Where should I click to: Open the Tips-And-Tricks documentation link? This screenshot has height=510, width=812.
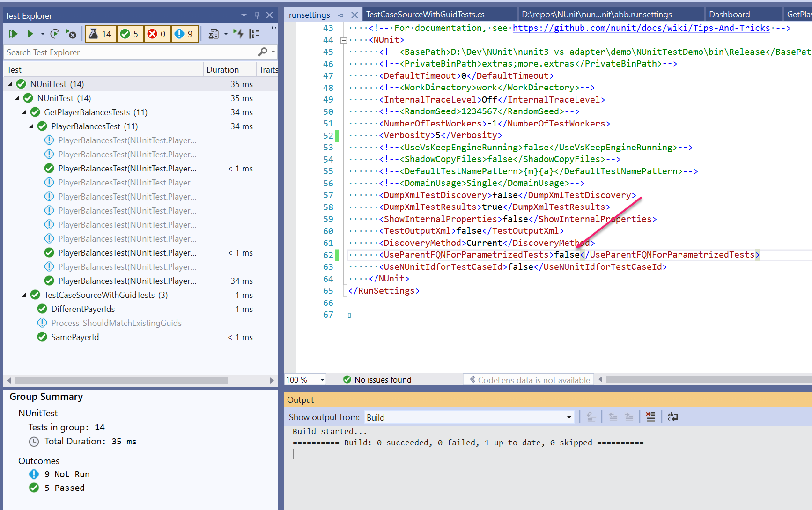641,28
